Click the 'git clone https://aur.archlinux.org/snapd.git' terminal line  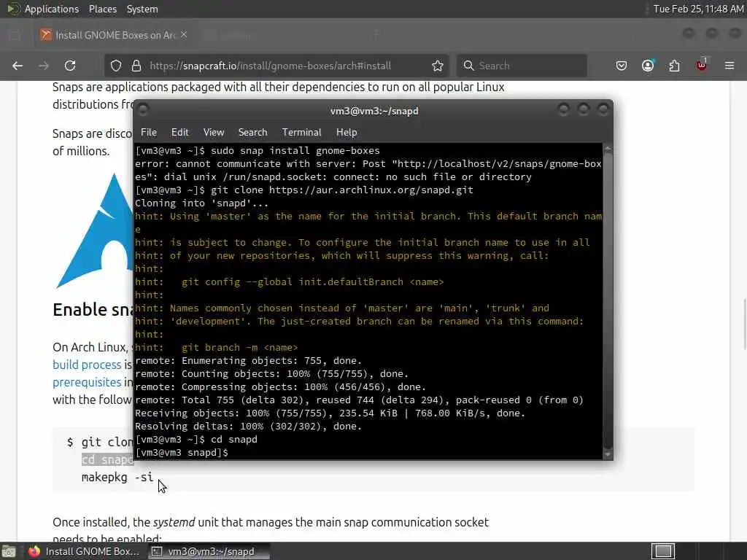click(x=304, y=190)
